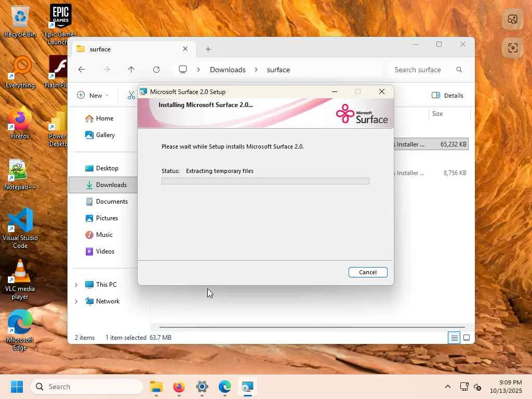Cancel the Microsoft Surface 2.0 installation

tap(368, 272)
